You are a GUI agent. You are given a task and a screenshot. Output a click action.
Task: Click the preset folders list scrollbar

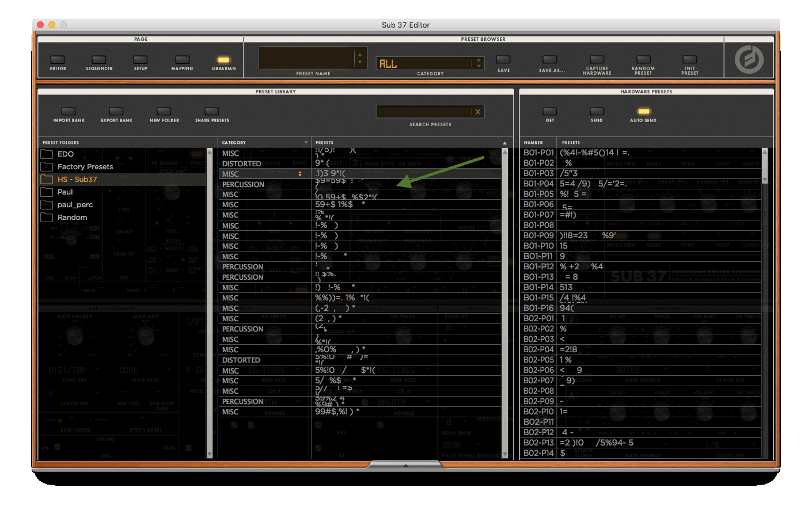[x=210, y=303]
